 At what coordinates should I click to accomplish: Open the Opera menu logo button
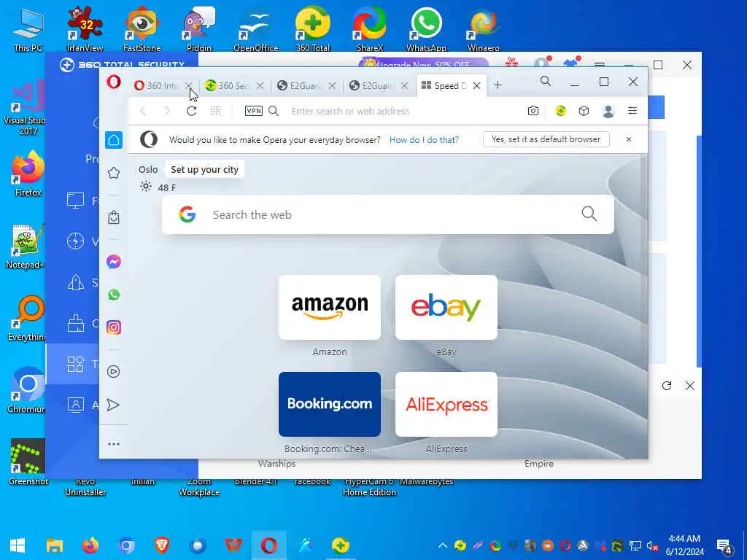pyautogui.click(x=114, y=82)
